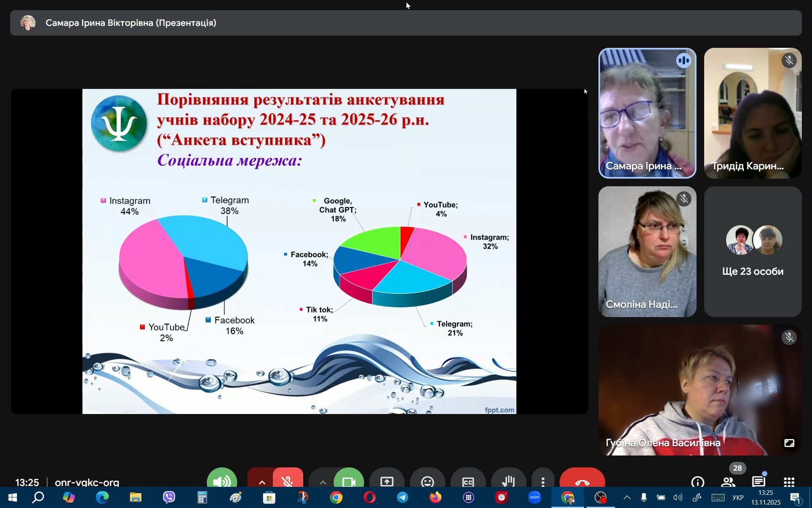Open the emoji reactions icon
The width and height of the screenshot is (812, 508).
[x=427, y=481]
